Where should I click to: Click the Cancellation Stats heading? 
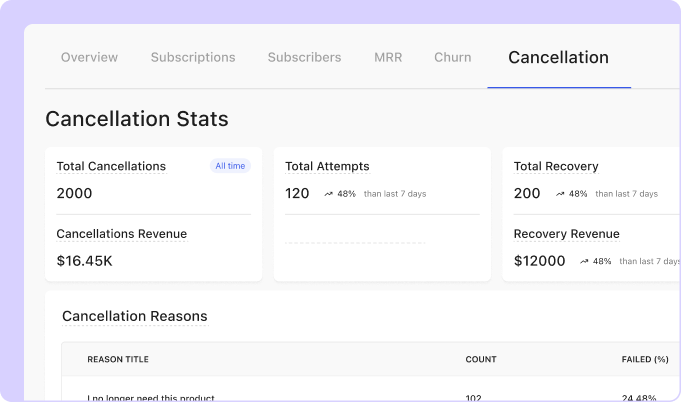pyautogui.click(x=137, y=119)
